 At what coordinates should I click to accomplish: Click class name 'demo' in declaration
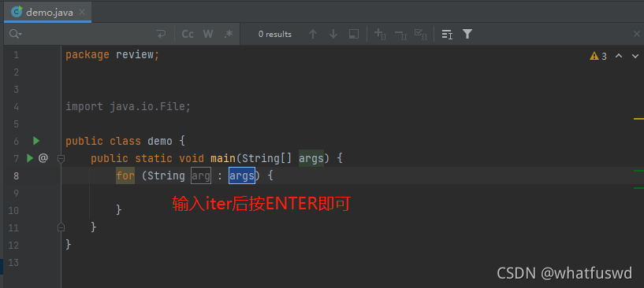pyautogui.click(x=160, y=141)
